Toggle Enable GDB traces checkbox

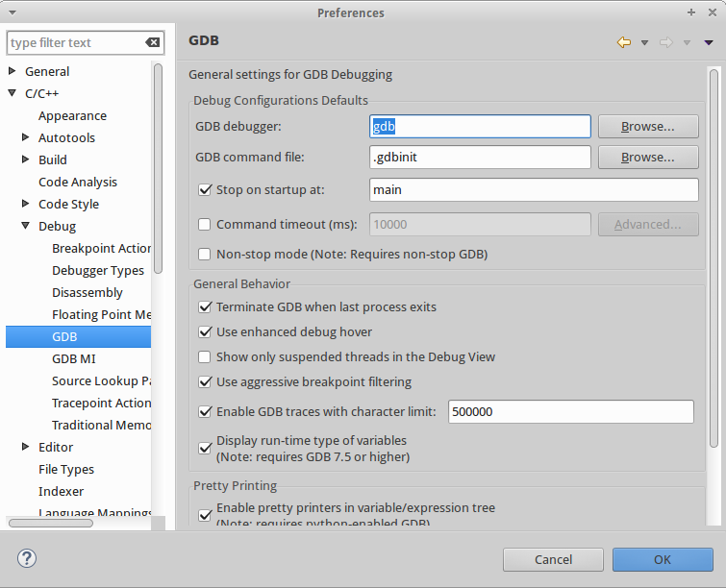click(205, 411)
